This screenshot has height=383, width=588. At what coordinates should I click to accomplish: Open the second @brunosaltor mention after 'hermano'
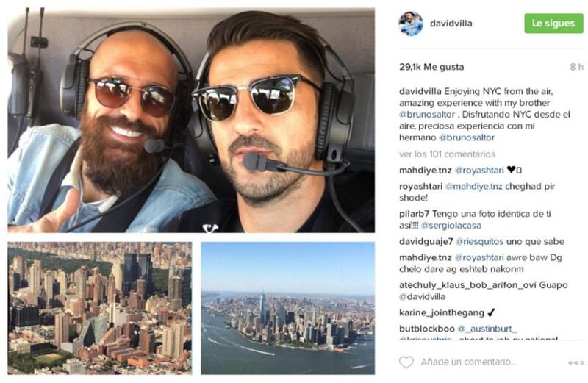point(467,137)
